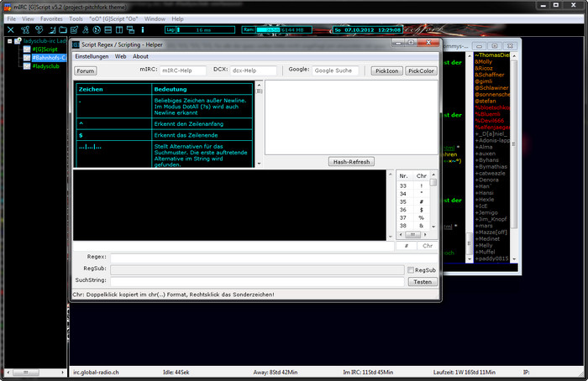Click the Zeichen column header
The width and height of the screenshot is (588, 381).
(113, 89)
